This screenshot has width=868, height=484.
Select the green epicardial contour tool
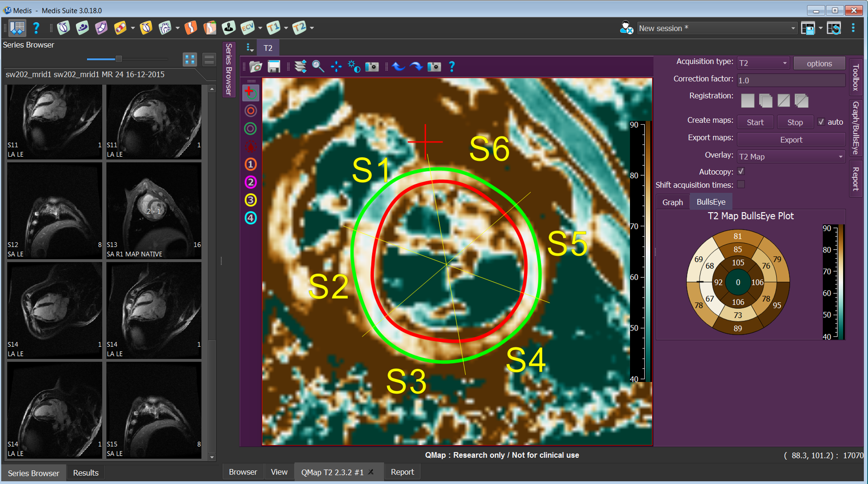(x=250, y=129)
